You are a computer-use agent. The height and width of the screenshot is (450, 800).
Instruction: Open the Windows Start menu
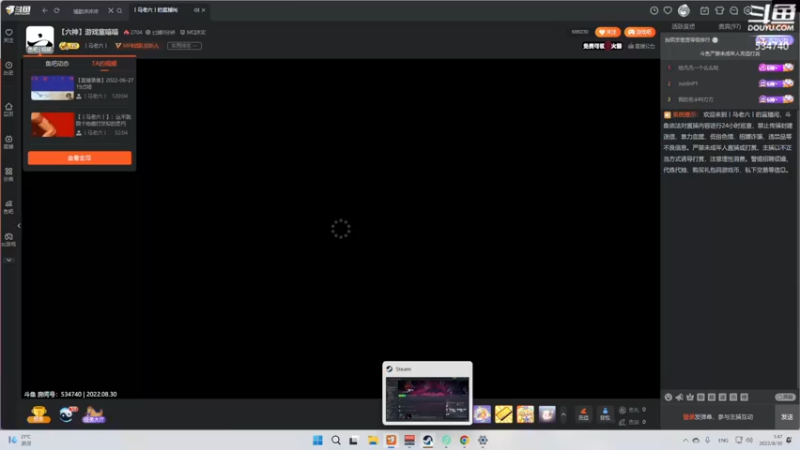coord(317,440)
